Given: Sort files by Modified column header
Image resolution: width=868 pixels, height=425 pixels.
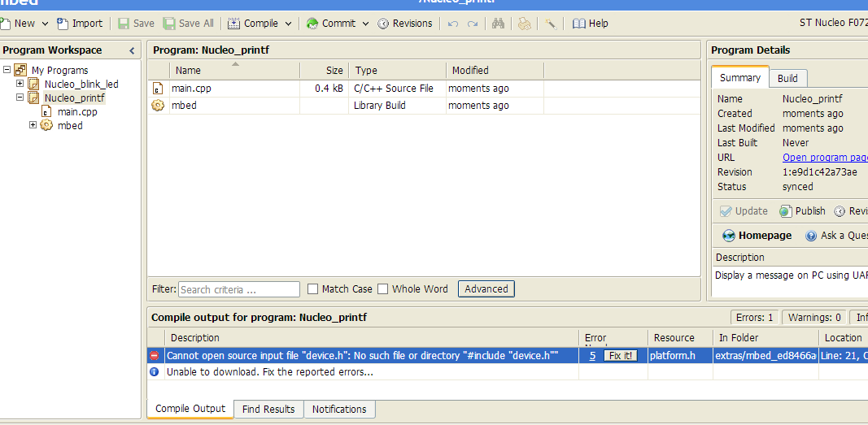Looking at the screenshot, I should click(x=495, y=70).
